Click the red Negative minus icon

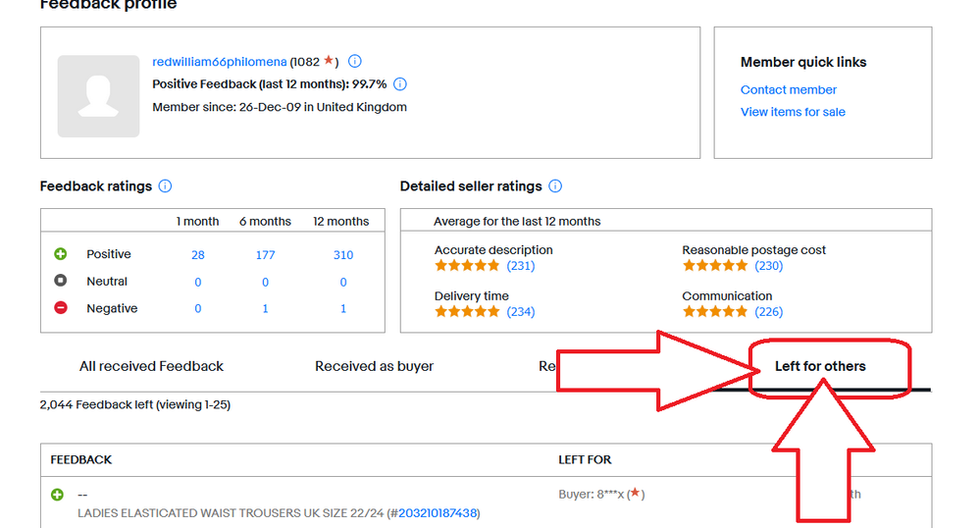(x=61, y=308)
